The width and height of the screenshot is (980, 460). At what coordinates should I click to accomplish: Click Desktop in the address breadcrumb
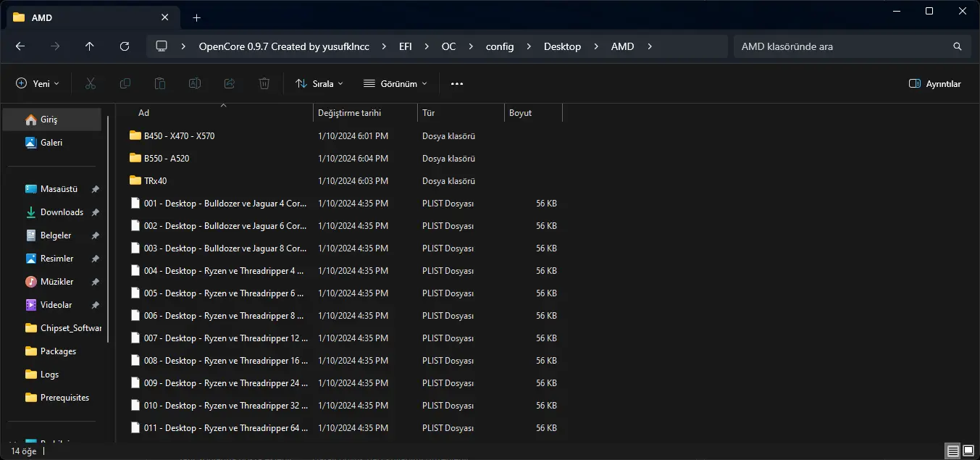tap(563, 46)
